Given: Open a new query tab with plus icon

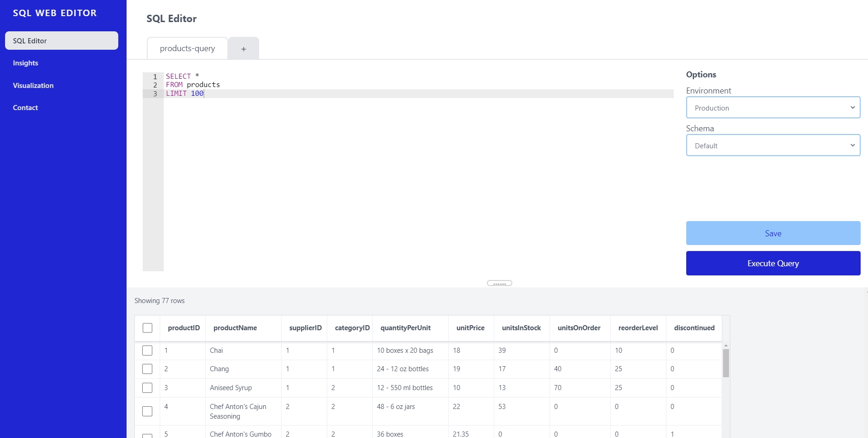Looking at the screenshot, I should click(243, 48).
